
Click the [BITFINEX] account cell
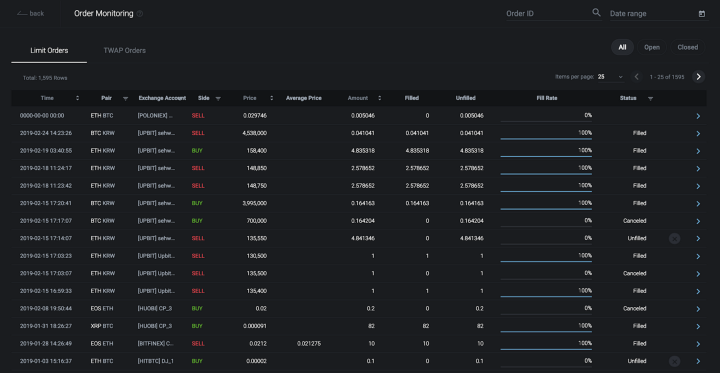click(156, 344)
